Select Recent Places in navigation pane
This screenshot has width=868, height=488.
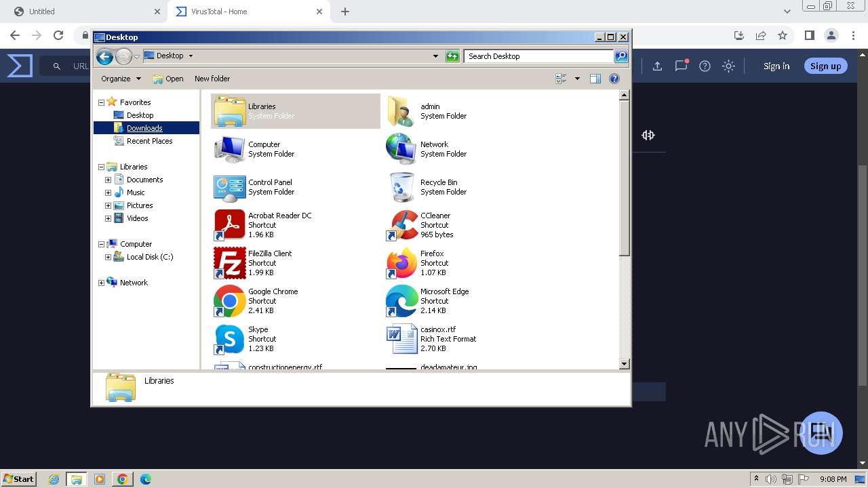click(149, 141)
